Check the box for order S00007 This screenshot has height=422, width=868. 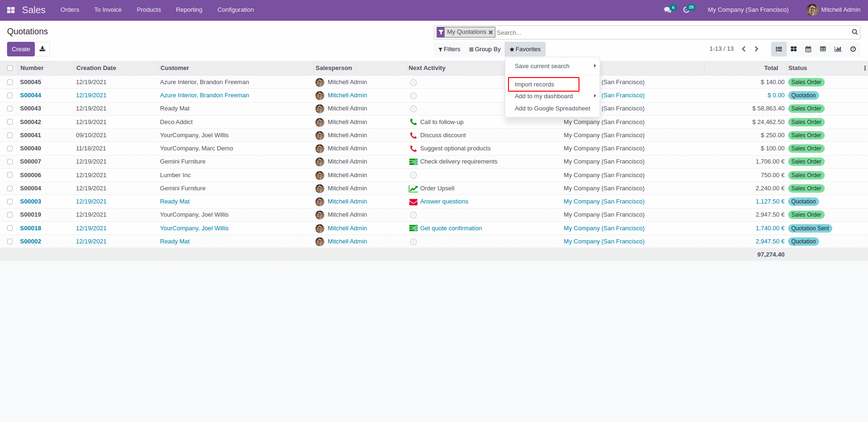[x=10, y=162]
